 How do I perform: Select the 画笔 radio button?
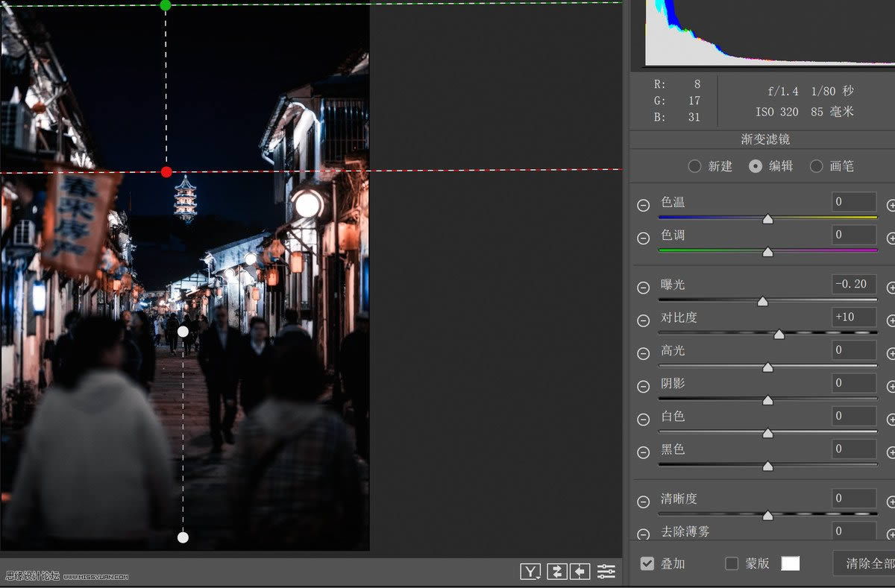click(817, 166)
